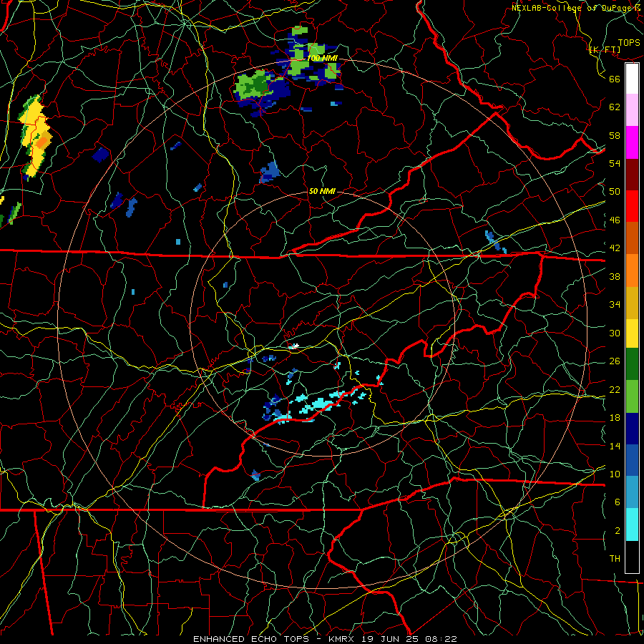Viewport: 644px width, 644px height.
Task: Click the dark green 30 kft legend swatch
Action: point(632,364)
